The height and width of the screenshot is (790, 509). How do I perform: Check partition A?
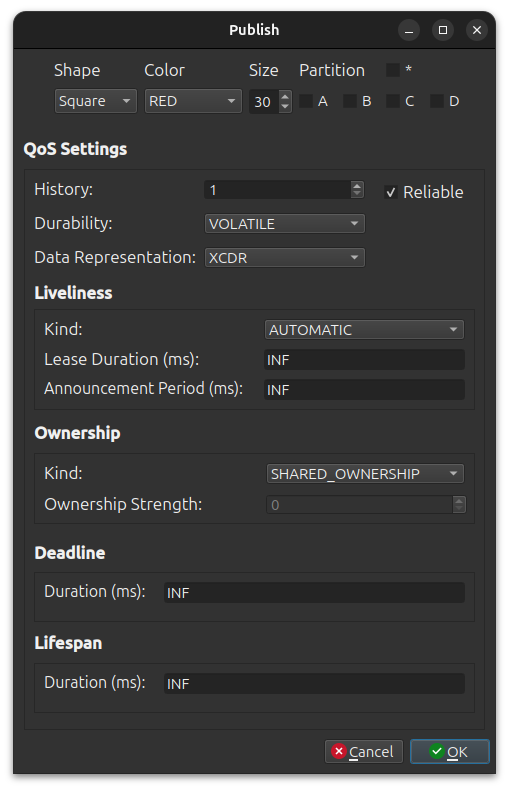(x=306, y=101)
